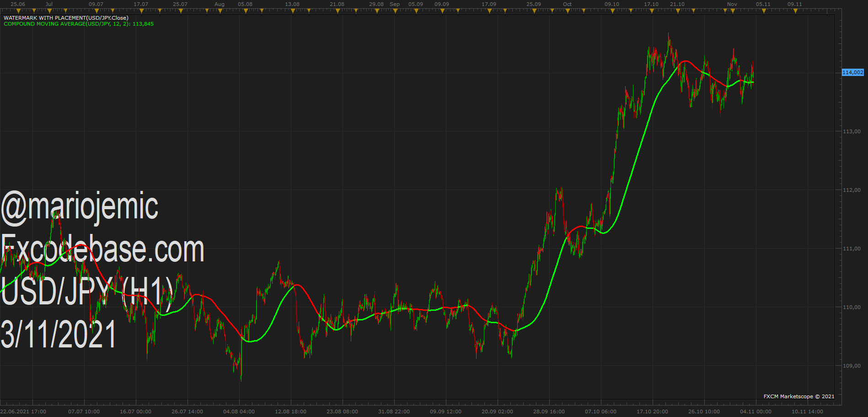The width and height of the screenshot is (868, 417).
Task: Click the 17.07 date label text
Action: (141, 4)
